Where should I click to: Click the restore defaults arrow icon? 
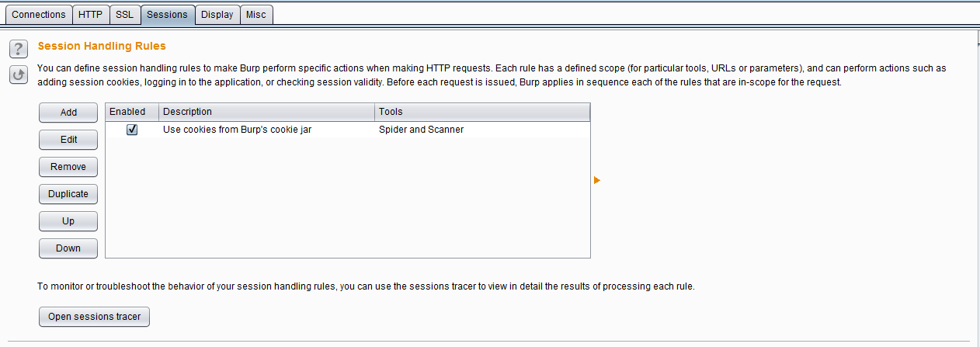point(19,75)
